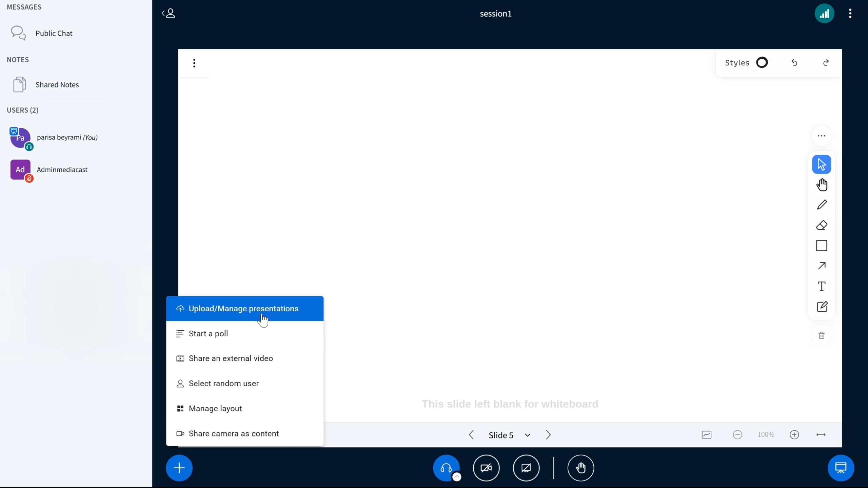The height and width of the screenshot is (488, 868).
Task: Choose Start a poll
Action: pos(208,334)
